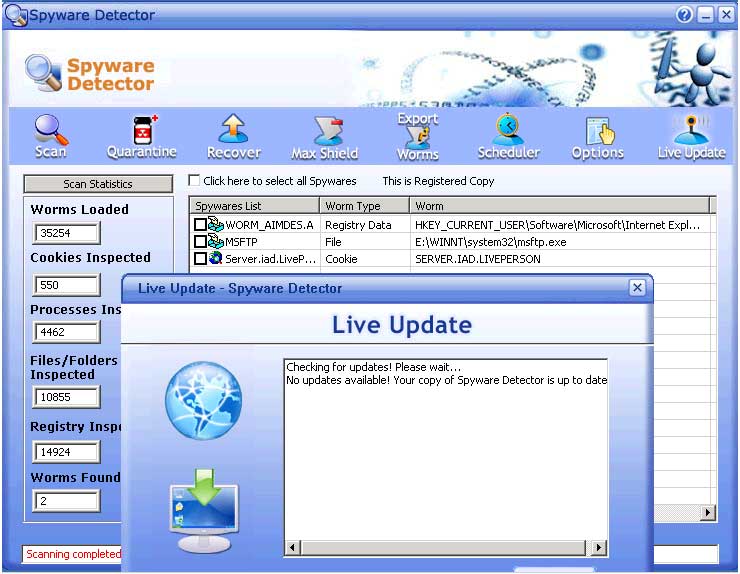Click the Worms Loaded value field

(67, 233)
